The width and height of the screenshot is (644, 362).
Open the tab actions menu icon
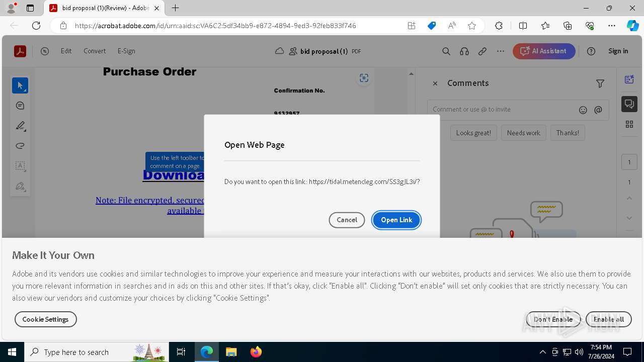coord(30,8)
